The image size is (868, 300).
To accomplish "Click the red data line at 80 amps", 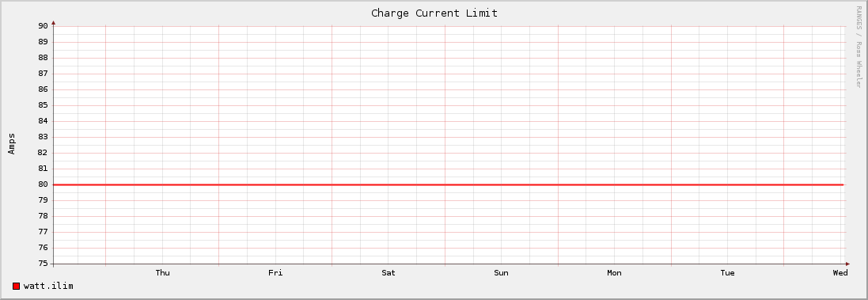I will 449,184.
